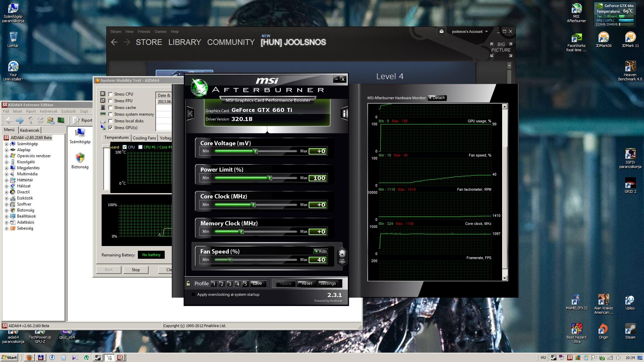This screenshot has width=644, height=362.
Task: Open Steam LIBRARY tab
Action: click(184, 42)
